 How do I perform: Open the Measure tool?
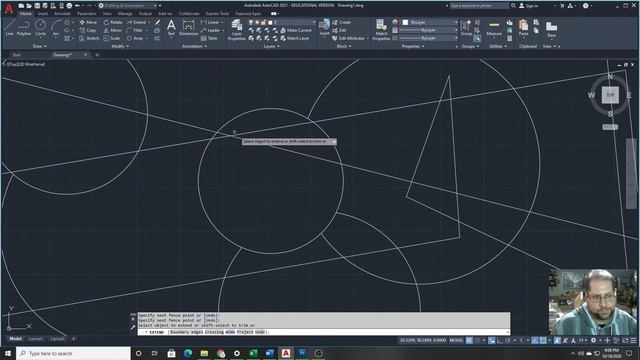pos(494,27)
